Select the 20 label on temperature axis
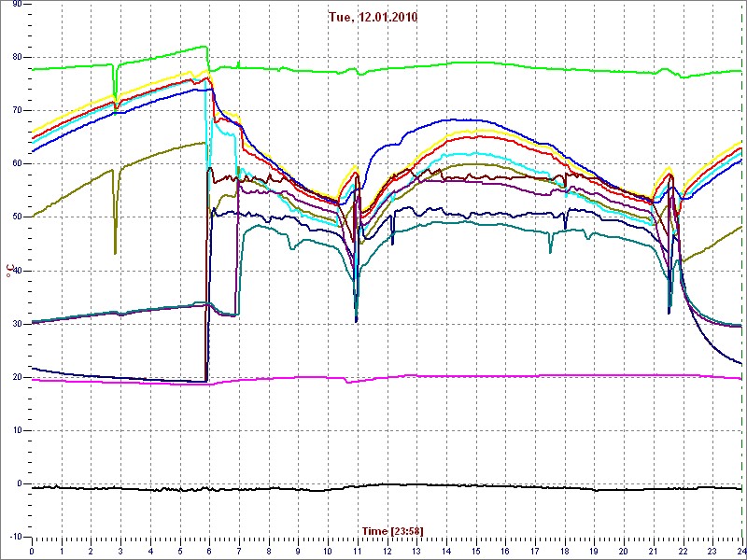 [x=15, y=377]
